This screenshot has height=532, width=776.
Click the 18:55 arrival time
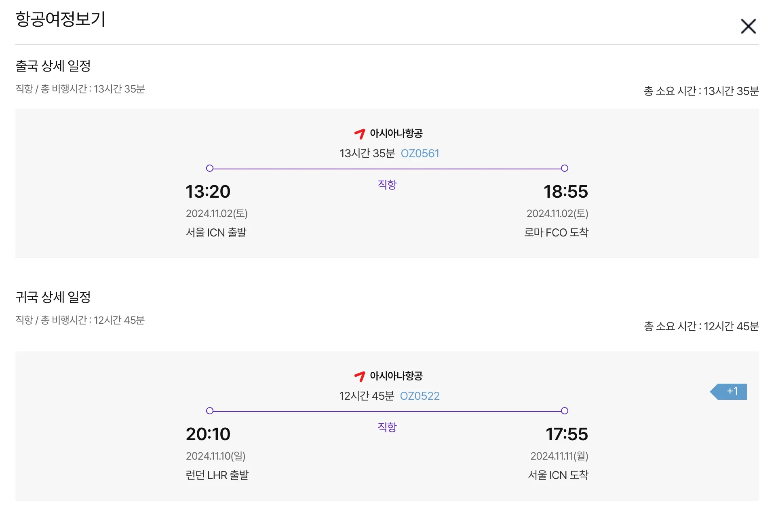(565, 192)
